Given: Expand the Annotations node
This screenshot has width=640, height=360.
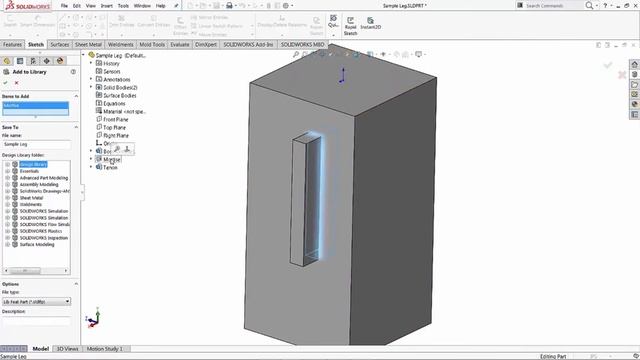Looking at the screenshot, I should point(91,79).
